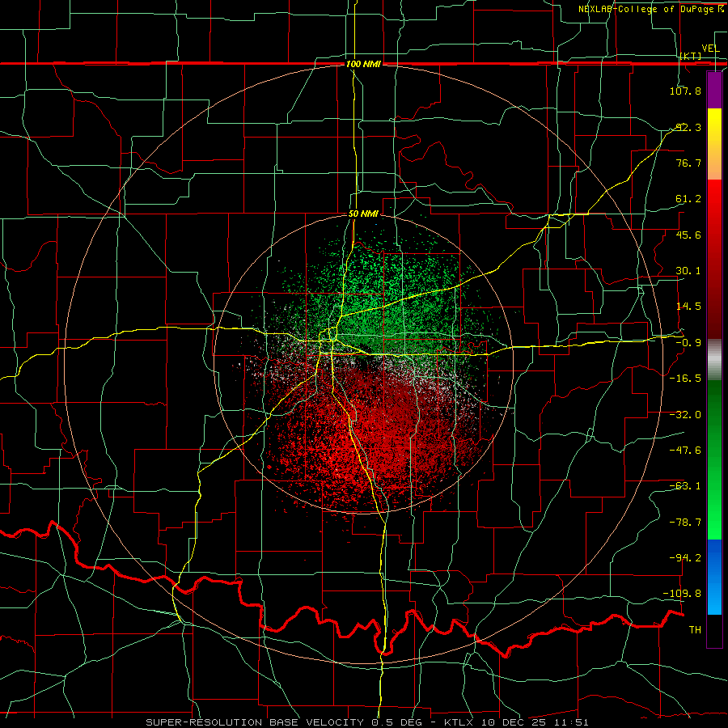Pick the blue segment of the color bar
Screen dimensions: 728x728
click(714, 577)
